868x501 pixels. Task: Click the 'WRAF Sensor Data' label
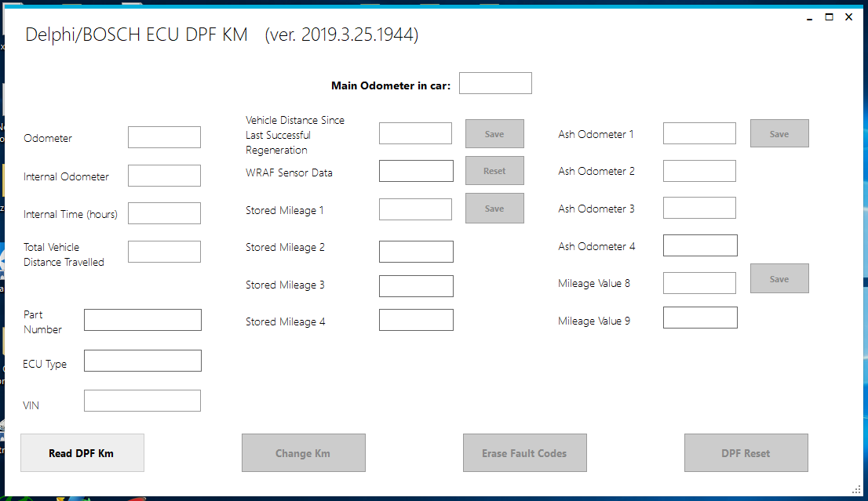coord(289,172)
